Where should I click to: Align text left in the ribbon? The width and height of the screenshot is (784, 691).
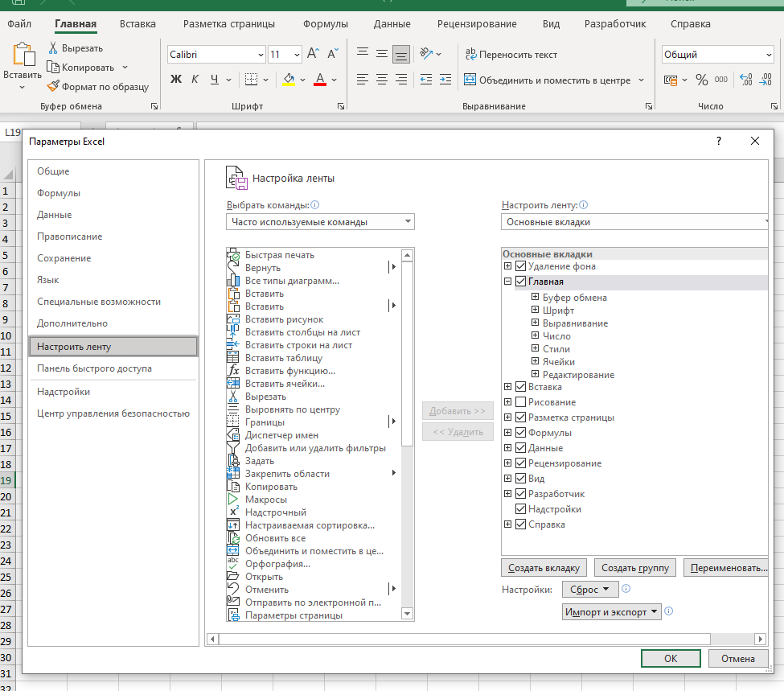(363, 79)
